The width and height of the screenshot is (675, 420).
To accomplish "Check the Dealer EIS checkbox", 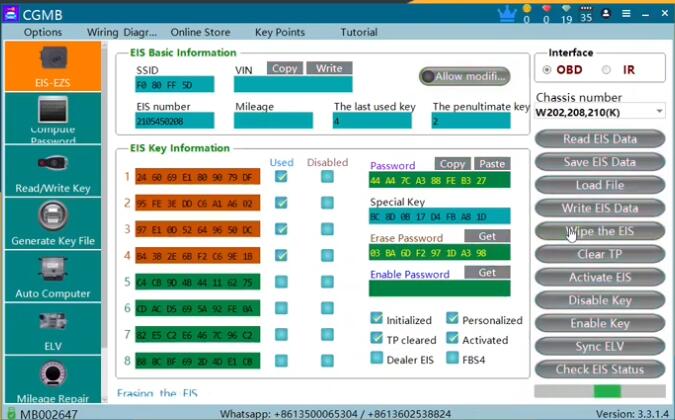I will [x=377, y=359].
